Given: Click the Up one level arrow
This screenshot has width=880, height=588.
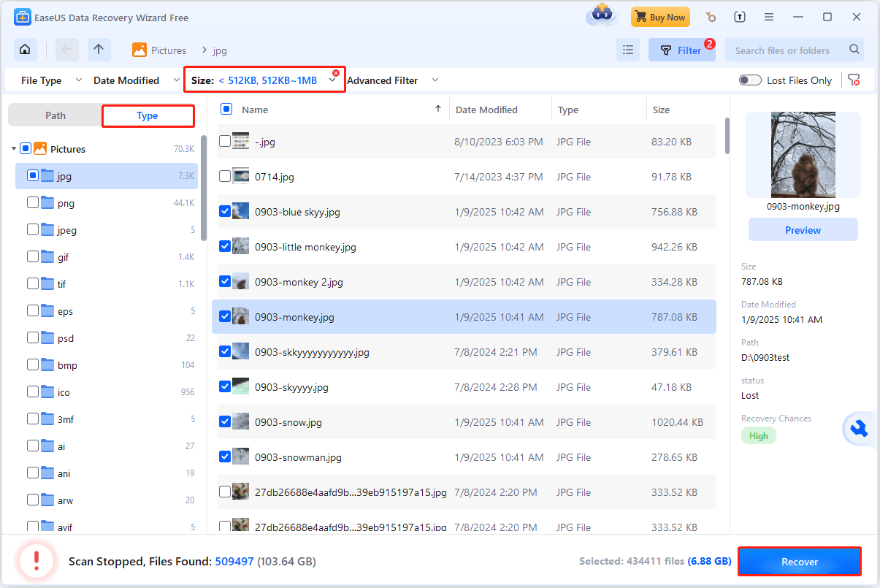Looking at the screenshot, I should click(x=99, y=50).
